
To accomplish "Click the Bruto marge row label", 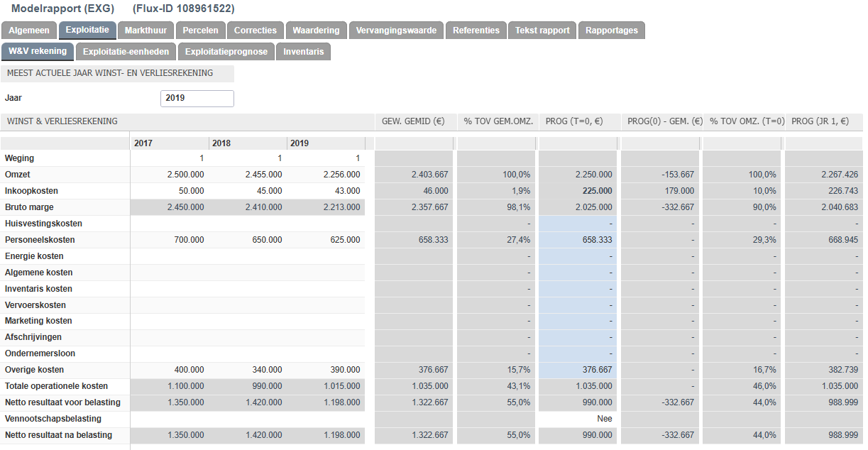I will pos(29,207).
